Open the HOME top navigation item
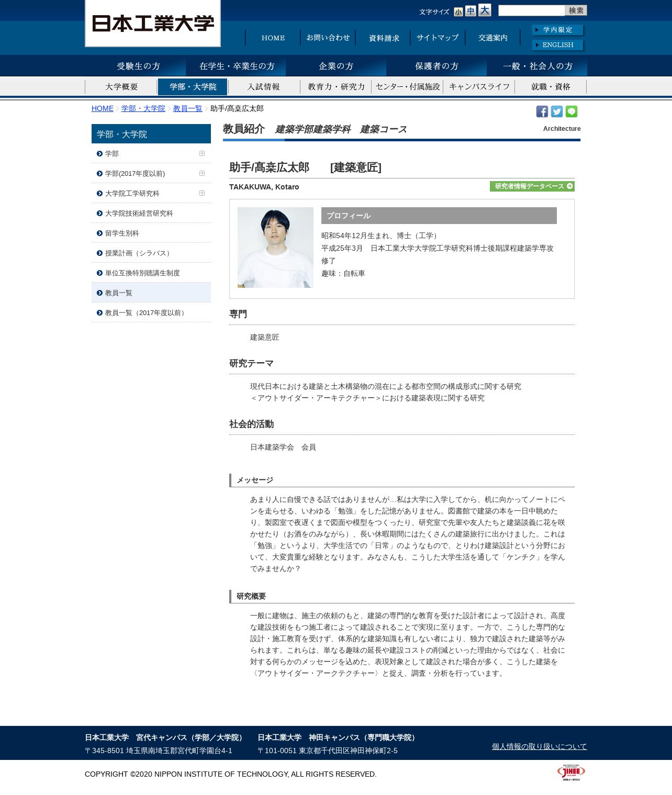Image resolution: width=672 pixels, height=795 pixels. [x=273, y=38]
